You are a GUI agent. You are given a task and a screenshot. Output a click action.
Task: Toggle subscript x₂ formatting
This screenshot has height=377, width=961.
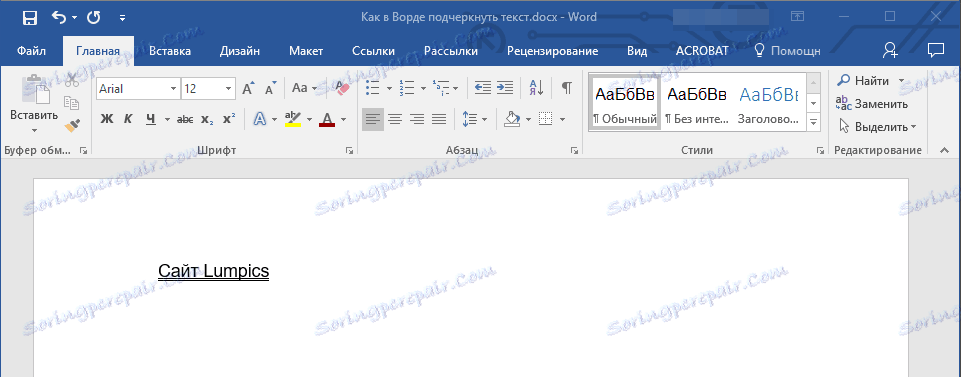point(207,119)
